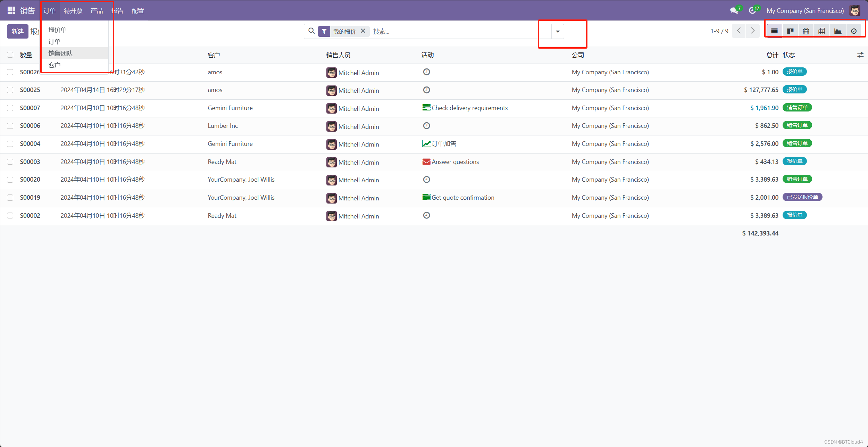
Task: Open the apps grid menu
Action: coord(11,10)
